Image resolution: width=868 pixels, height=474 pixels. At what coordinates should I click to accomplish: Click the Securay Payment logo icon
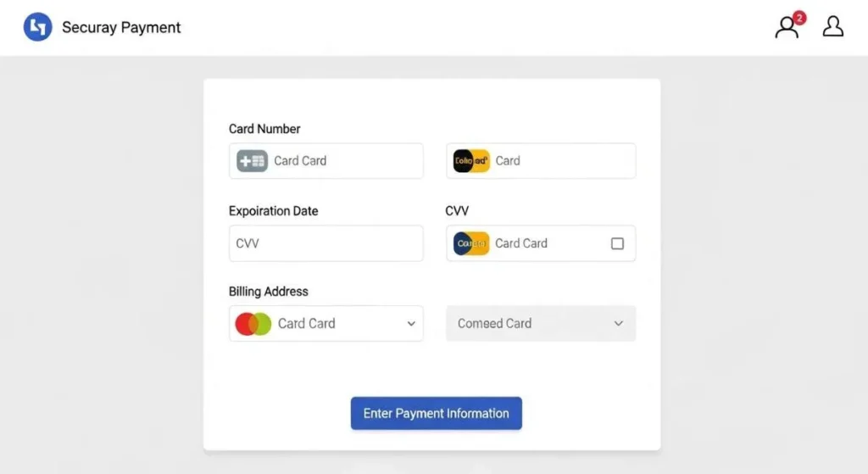(x=37, y=27)
